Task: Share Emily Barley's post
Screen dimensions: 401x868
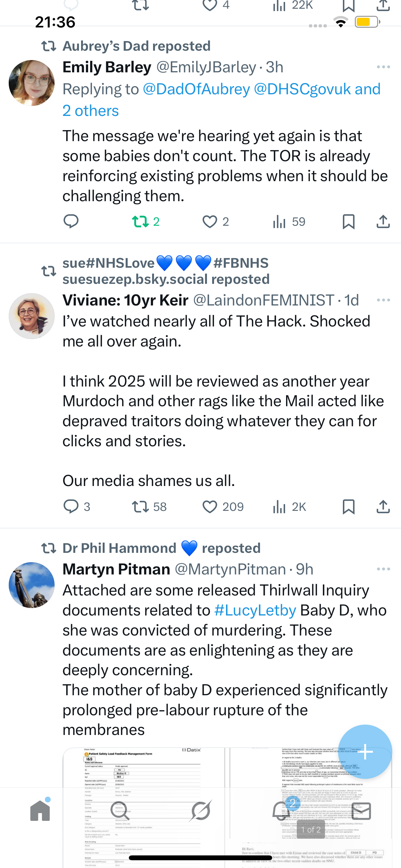Action: click(383, 222)
